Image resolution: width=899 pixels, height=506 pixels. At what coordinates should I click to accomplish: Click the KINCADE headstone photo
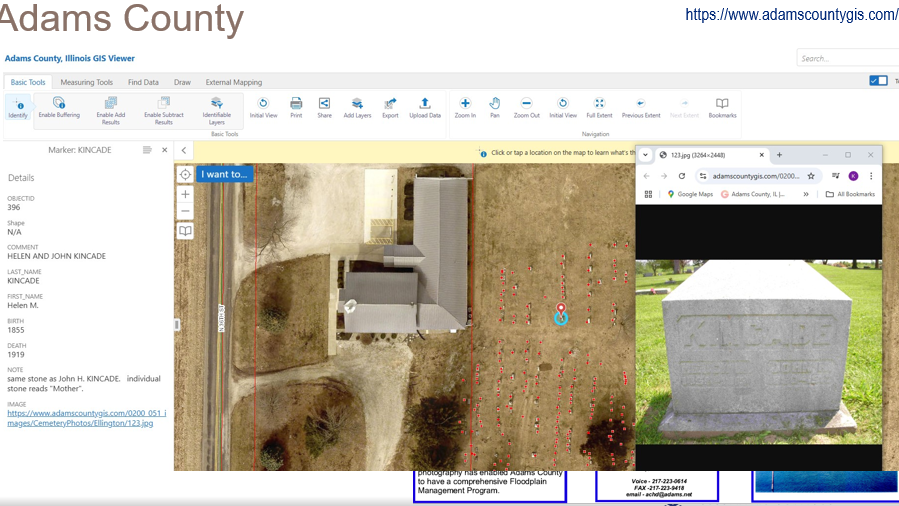(759, 352)
